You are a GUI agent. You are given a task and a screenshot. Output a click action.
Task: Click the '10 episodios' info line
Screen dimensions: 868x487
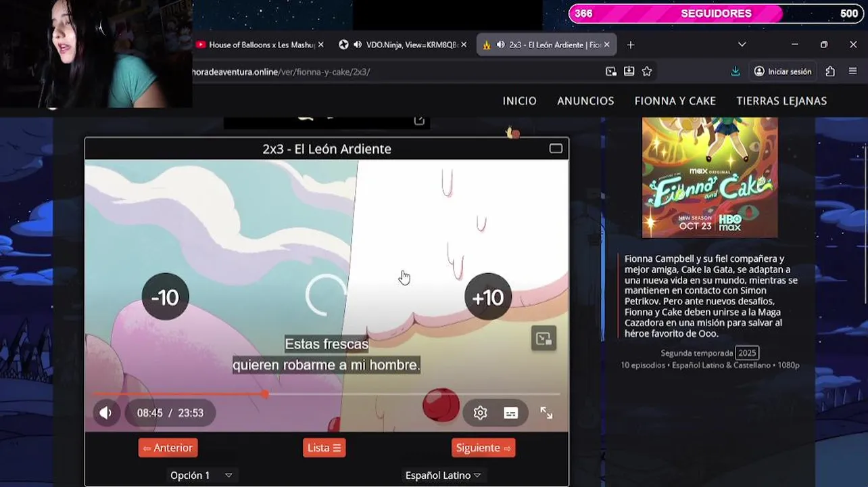pyautogui.click(x=710, y=365)
